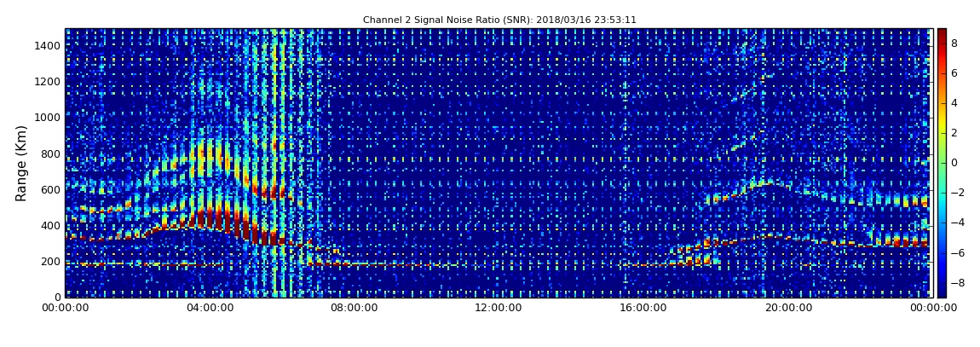Click the colorbar label '2'
The image size is (980, 347).
tap(954, 132)
